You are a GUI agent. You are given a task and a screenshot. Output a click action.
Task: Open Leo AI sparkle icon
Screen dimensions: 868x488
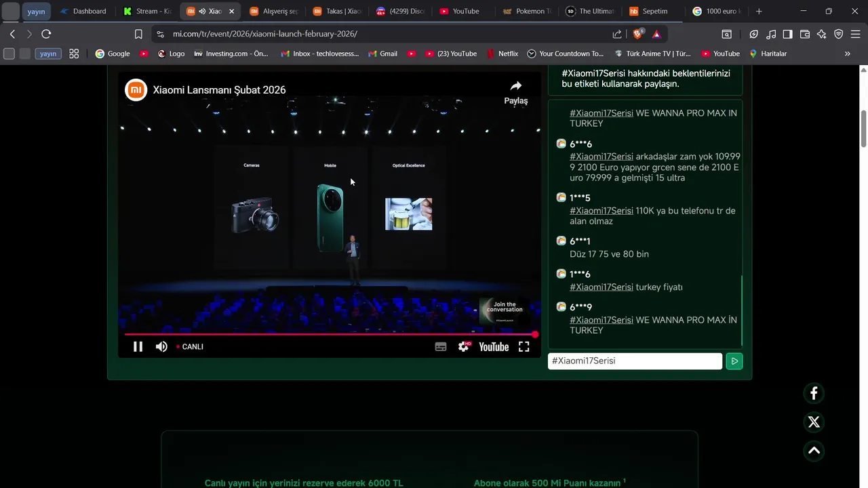pyautogui.click(x=822, y=34)
